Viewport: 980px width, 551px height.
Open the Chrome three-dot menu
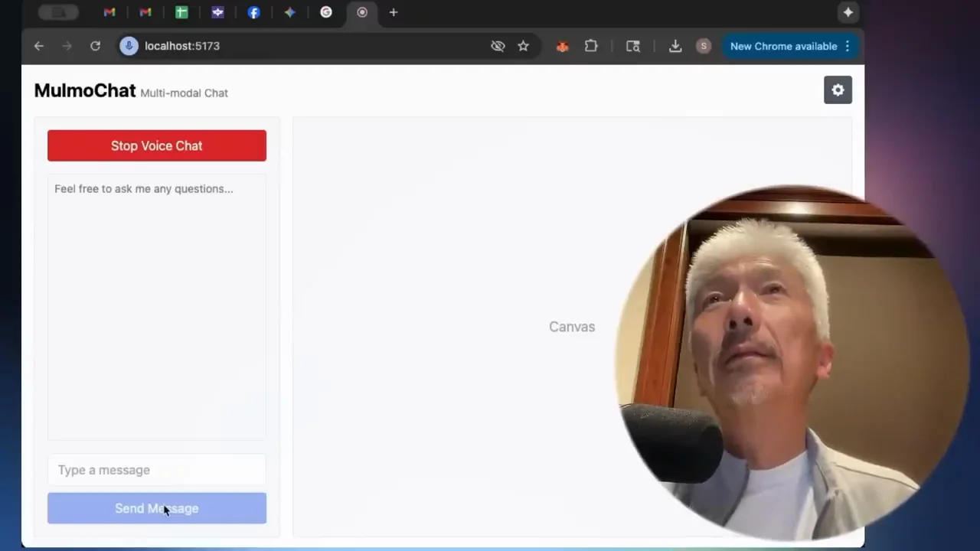[x=847, y=46]
